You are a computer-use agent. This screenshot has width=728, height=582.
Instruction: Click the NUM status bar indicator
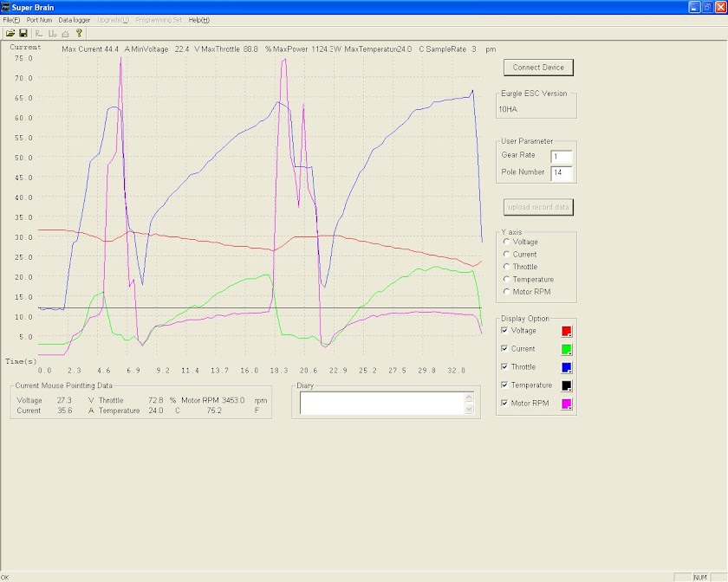(700, 578)
